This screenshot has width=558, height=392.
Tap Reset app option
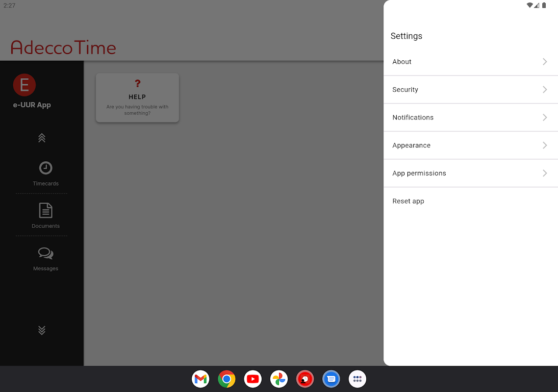pyautogui.click(x=470, y=201)
